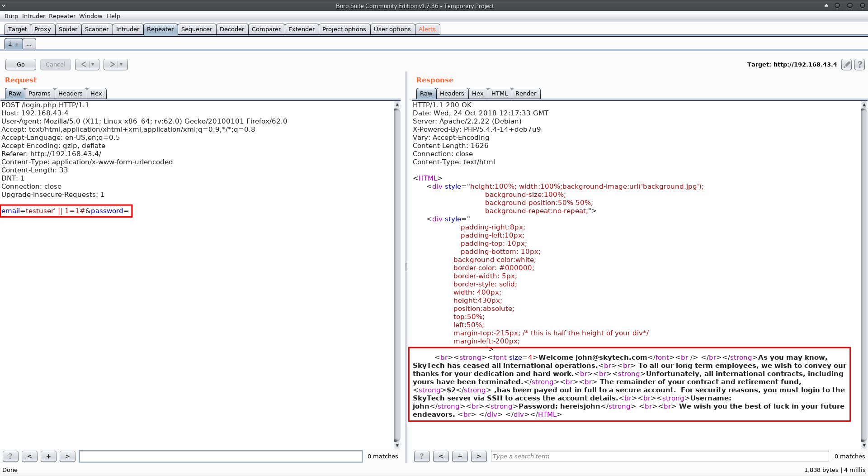Switch to the Decoder tab
The height and width of the screenshot is (476, 868).
232,29
